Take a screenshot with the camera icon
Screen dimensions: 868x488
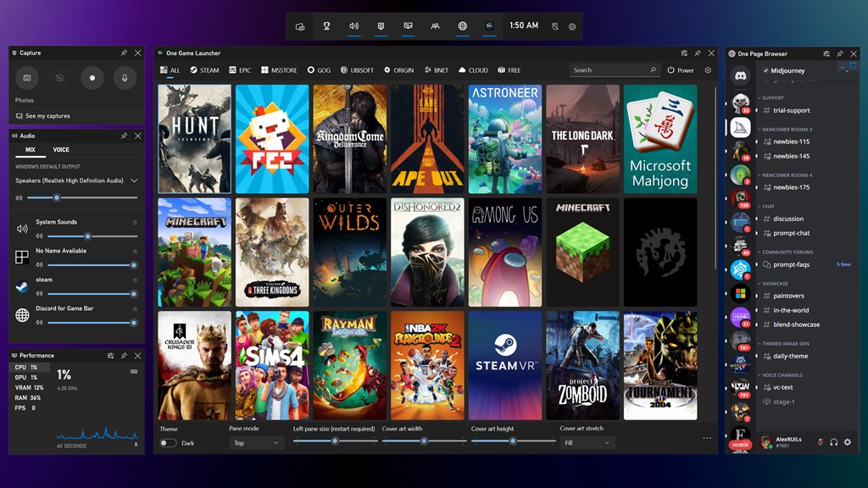[26, 78]
